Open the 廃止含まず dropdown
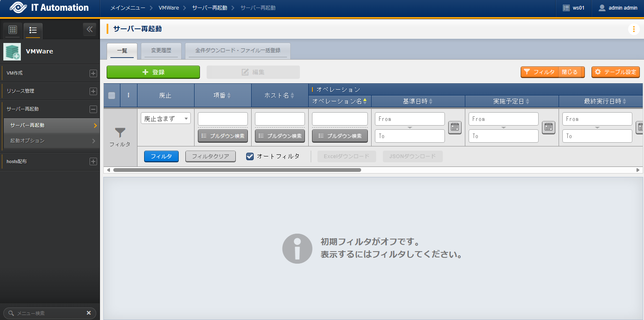The height and width of the screenshot is (320, 644). tap(166, 118)
